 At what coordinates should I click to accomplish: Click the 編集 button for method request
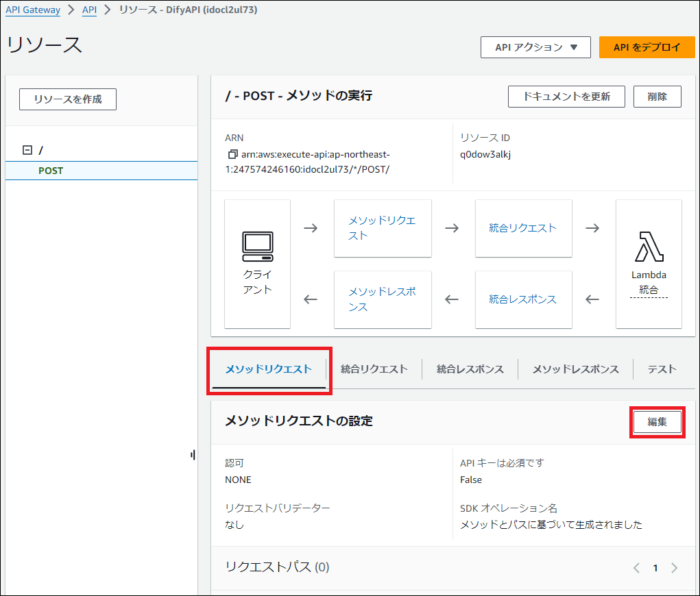tap(657, 422)
